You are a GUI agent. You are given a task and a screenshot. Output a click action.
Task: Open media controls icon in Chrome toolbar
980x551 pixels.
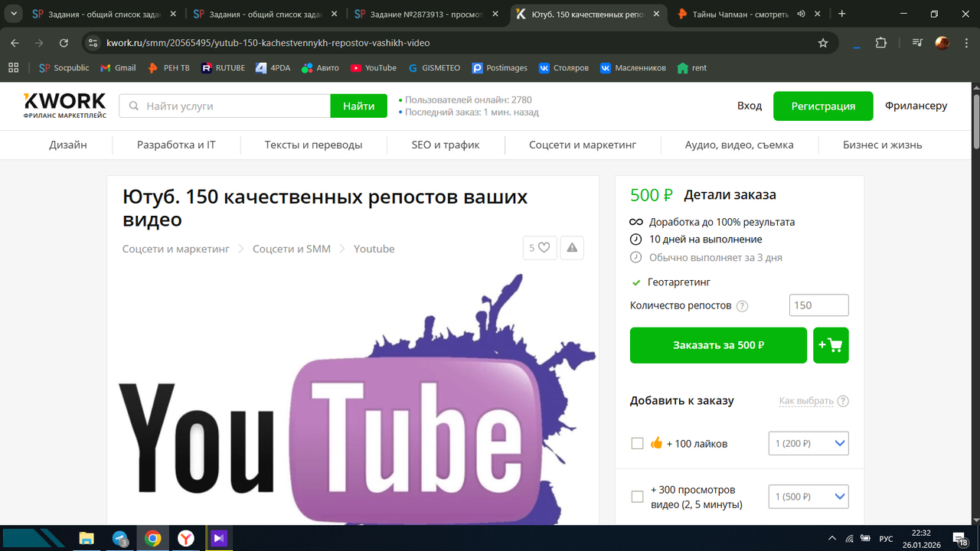point(917,44)
